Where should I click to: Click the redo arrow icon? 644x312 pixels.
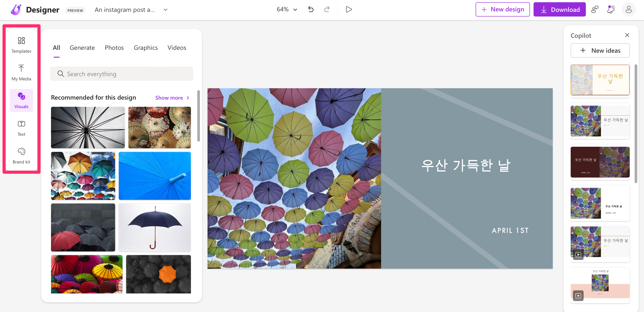click(327, 9)
